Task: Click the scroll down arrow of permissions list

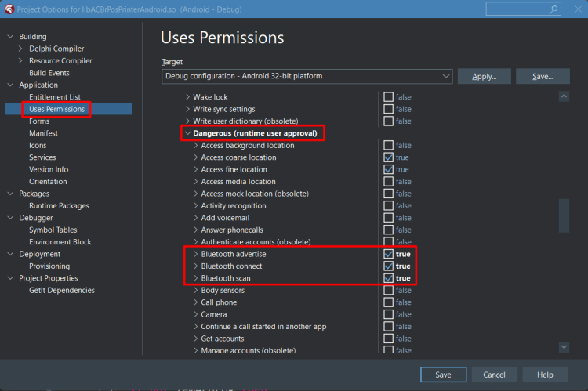Action: (x=564, y=347)
